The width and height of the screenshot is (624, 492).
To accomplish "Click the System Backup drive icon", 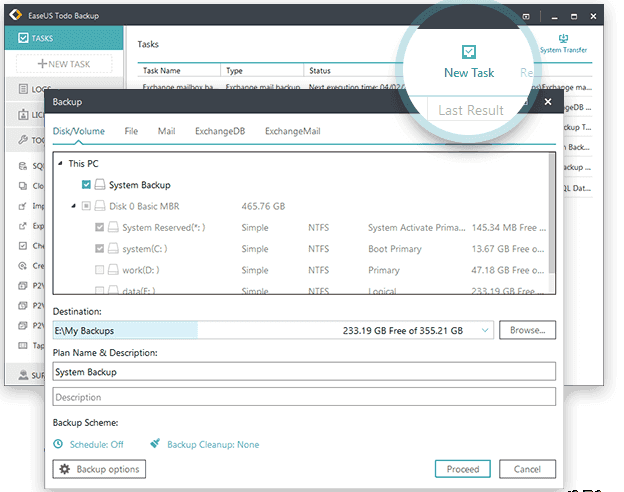I will point(100,185).
